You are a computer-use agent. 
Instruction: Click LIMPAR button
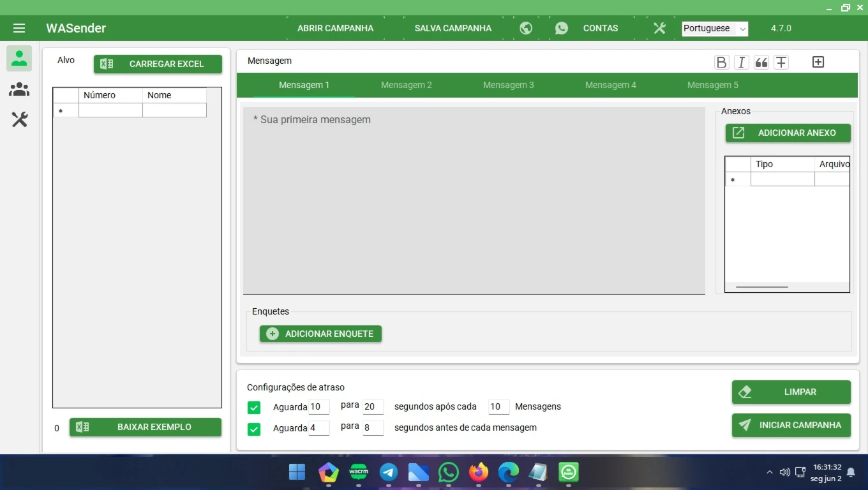click(791, 392)
